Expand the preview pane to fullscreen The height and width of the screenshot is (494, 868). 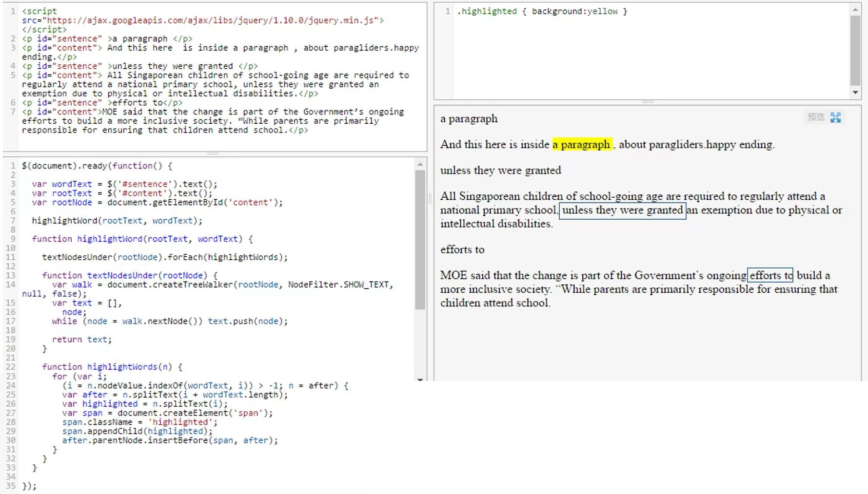tap(835, 117)
